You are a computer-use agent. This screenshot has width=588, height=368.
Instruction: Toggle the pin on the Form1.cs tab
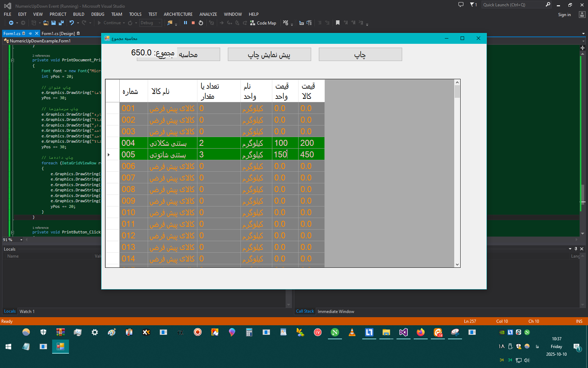[30, 34]
